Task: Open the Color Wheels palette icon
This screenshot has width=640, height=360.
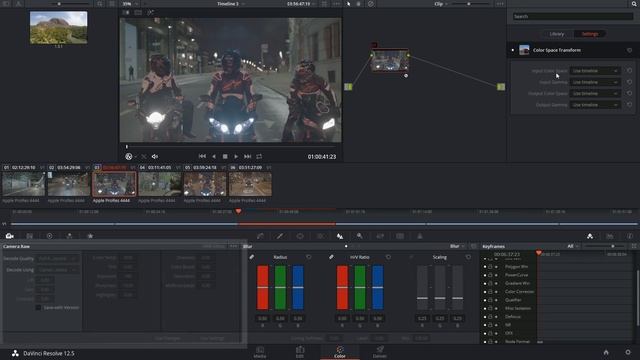Action: tap(49, 236)
